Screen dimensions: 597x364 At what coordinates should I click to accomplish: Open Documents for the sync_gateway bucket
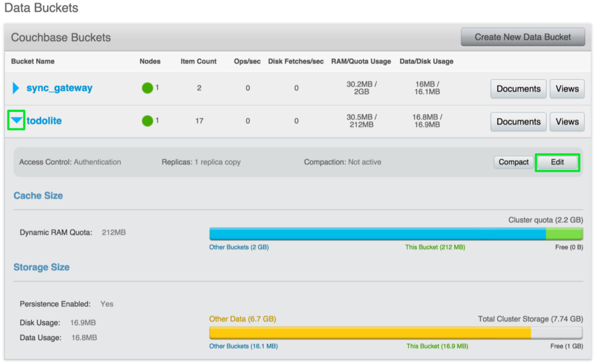[518, 89]
